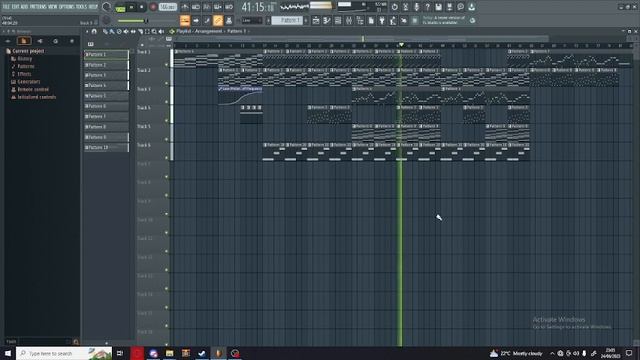Viewport: 640px width, 360px height.
Task: Click the tempo tapper icon
Action: pyautogui.click(x=393, y=20)
